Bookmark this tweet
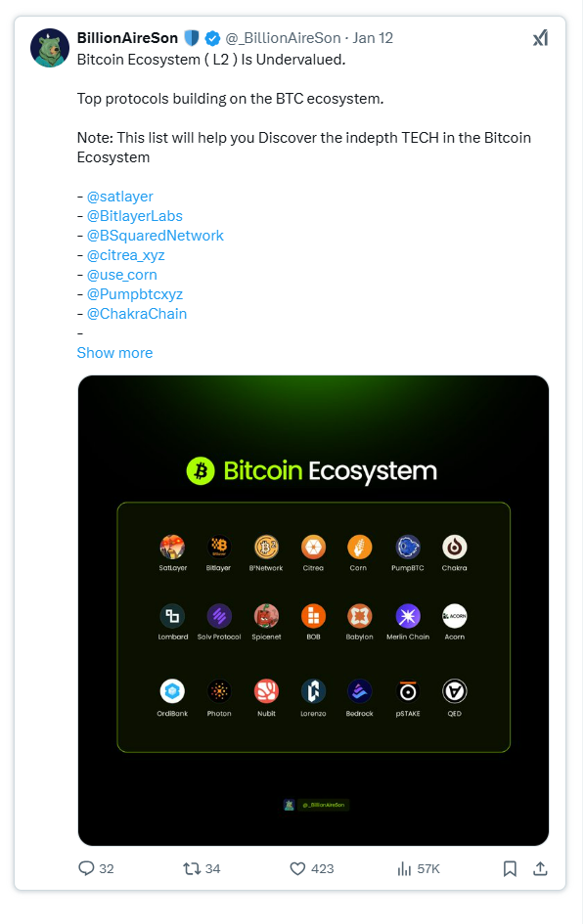584x924 pixels. [510, 868]
